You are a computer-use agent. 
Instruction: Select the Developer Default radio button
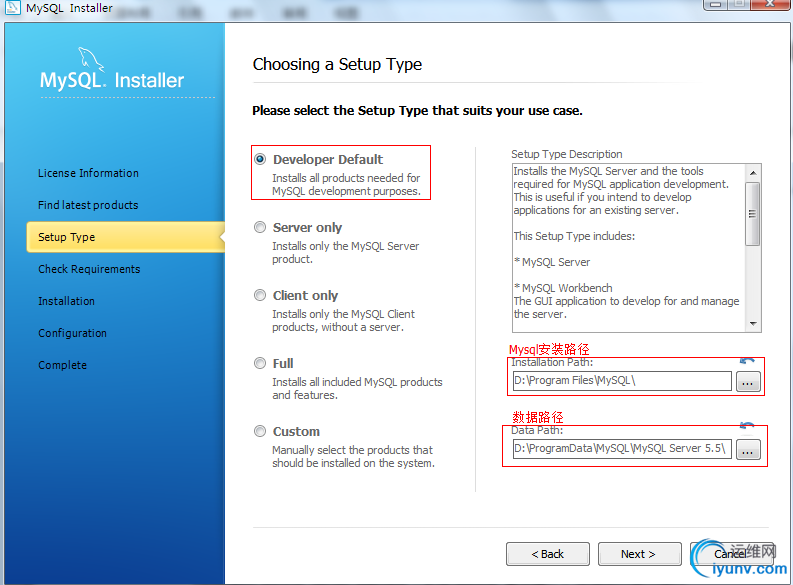click(x=260, y=159)
